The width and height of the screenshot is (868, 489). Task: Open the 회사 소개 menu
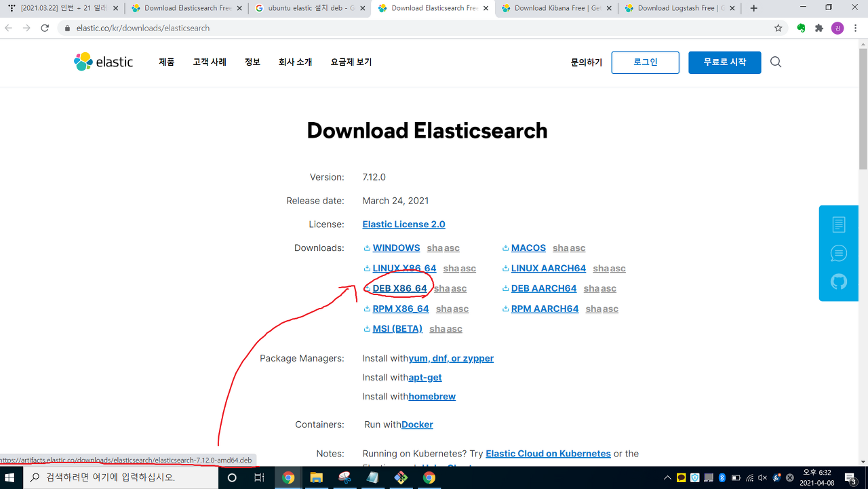pyautogui.click(x=295, y=62)
